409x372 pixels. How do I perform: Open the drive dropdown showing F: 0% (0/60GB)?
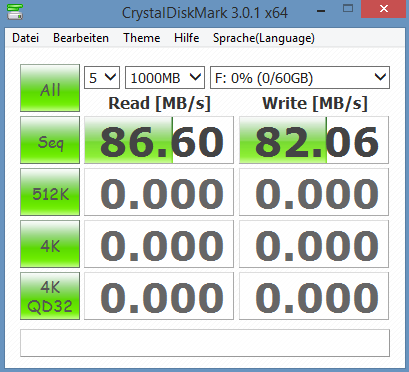click(300, 78)
